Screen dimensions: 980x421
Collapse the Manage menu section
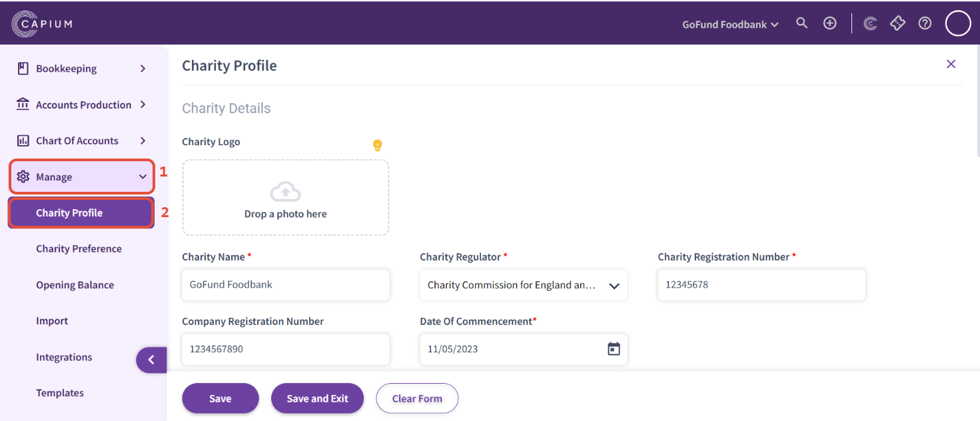pos(81,177)
